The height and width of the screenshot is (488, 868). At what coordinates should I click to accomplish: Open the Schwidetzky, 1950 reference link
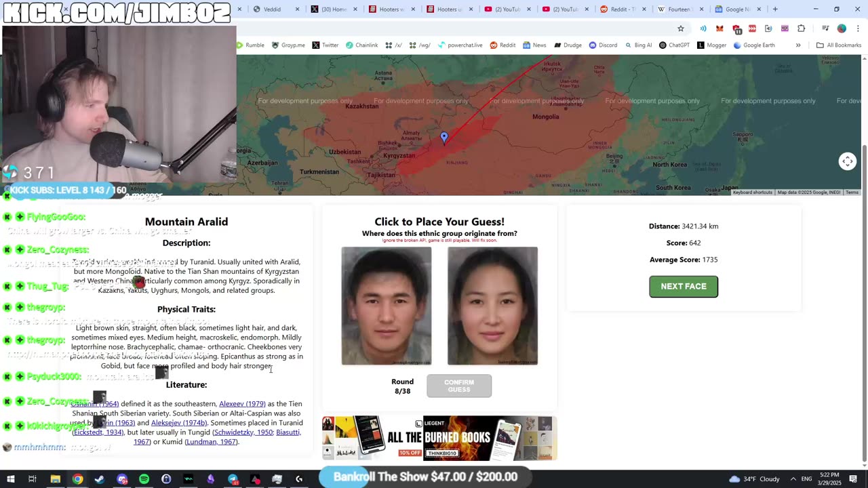243,432
